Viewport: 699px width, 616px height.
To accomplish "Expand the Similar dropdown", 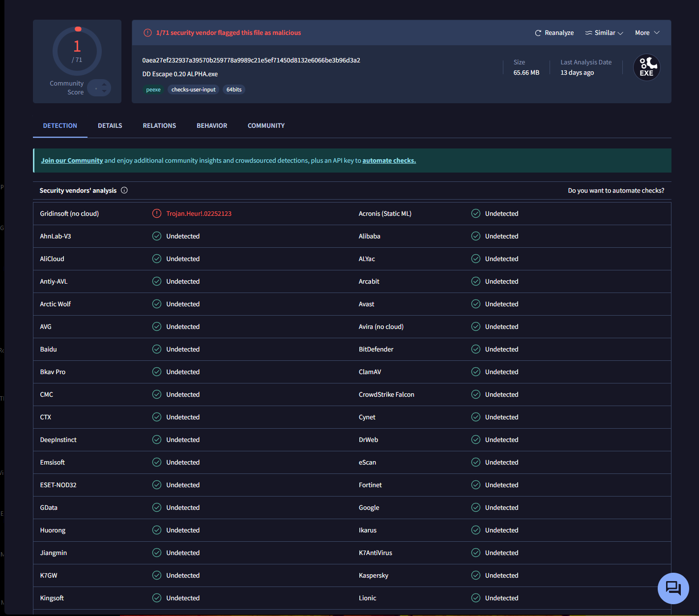I will [x=604, y=33].
